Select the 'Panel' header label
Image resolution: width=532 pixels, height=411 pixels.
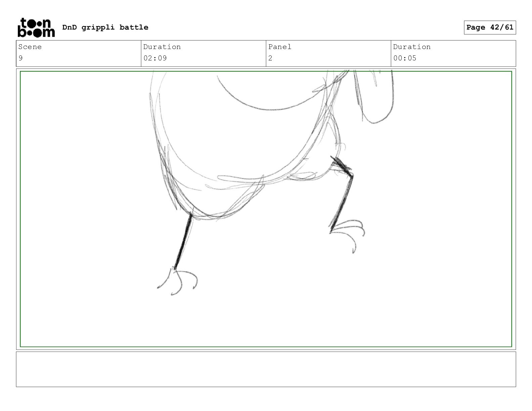(x=280, y=47)
